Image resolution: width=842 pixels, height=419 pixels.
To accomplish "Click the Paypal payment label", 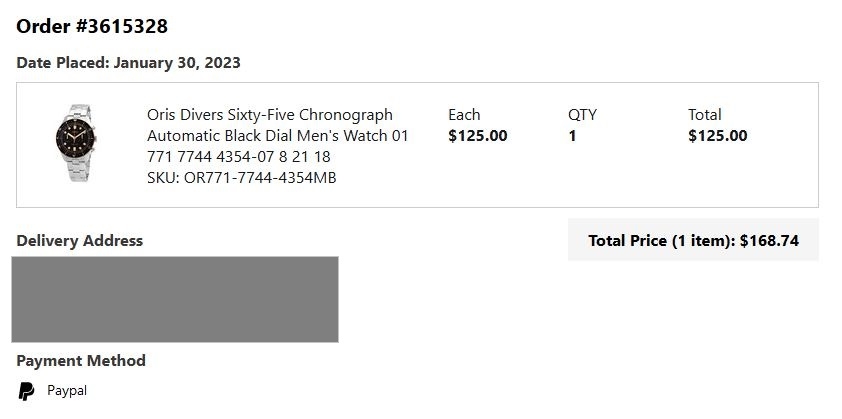I will [x=67, y=391].
